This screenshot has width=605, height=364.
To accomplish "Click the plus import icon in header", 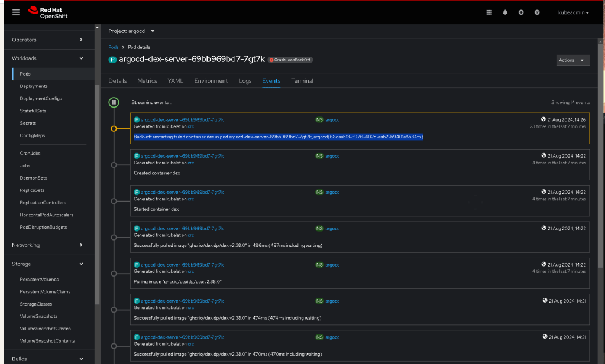I will tap(521, 12).
